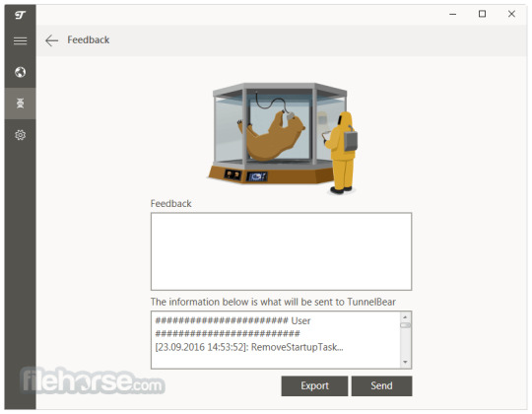The image size is (532, 414).
Task: Click the TunnelBear logo icon
Action: (20, 15)
